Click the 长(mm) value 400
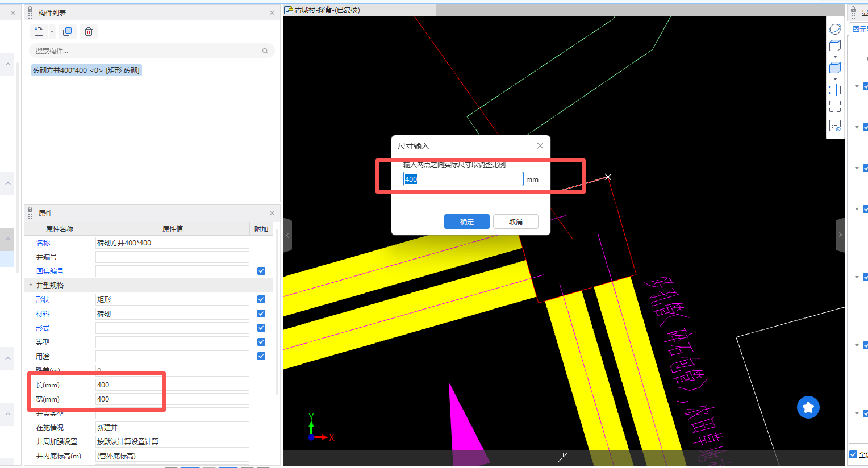This screenshot has width=868, height=468. (x=172, y=385)
